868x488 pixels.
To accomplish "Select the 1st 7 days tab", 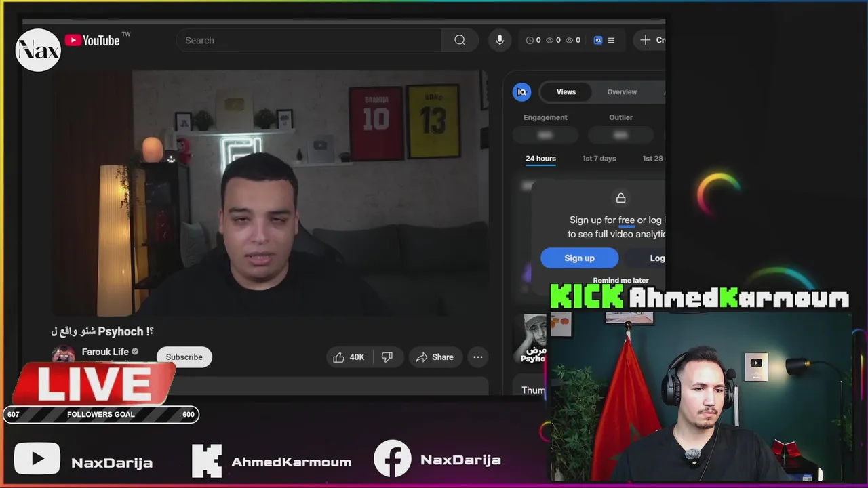I will [x=599, y=159].
